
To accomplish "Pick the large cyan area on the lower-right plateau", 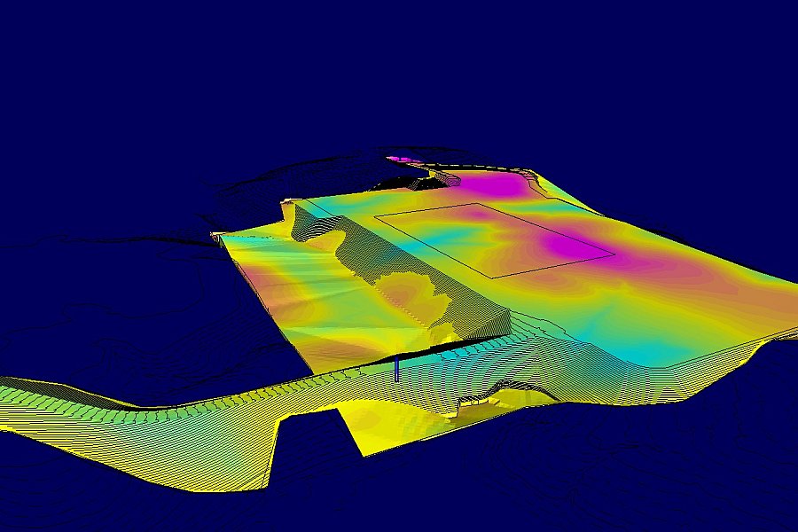I will [658, 348].
